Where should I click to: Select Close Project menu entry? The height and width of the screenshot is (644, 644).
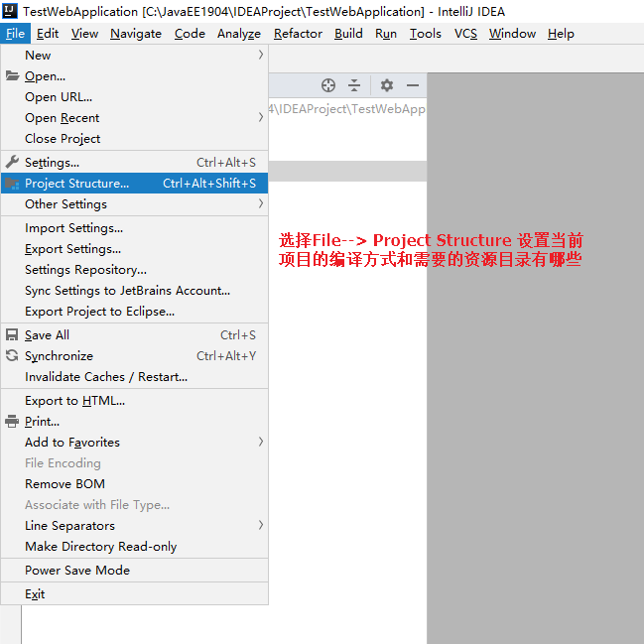[x=134, y=138]
